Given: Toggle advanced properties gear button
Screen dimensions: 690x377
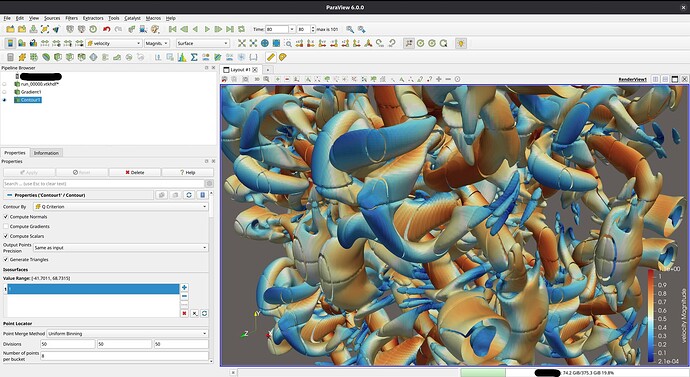Looking at the screenshot, I should (x=209, y=183).
